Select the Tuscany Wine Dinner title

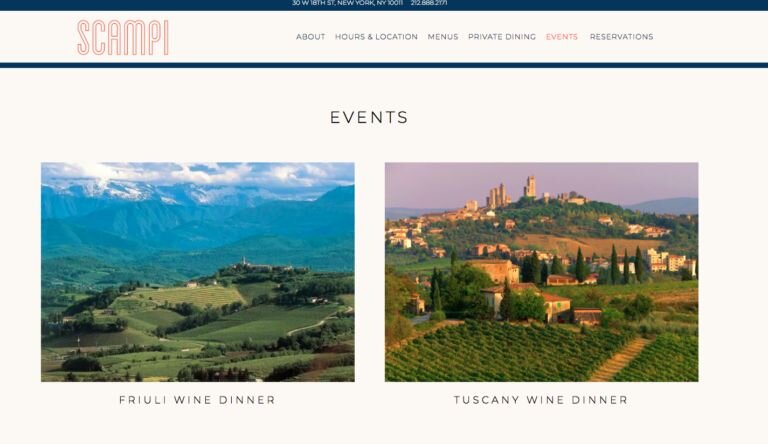(541, 400)
